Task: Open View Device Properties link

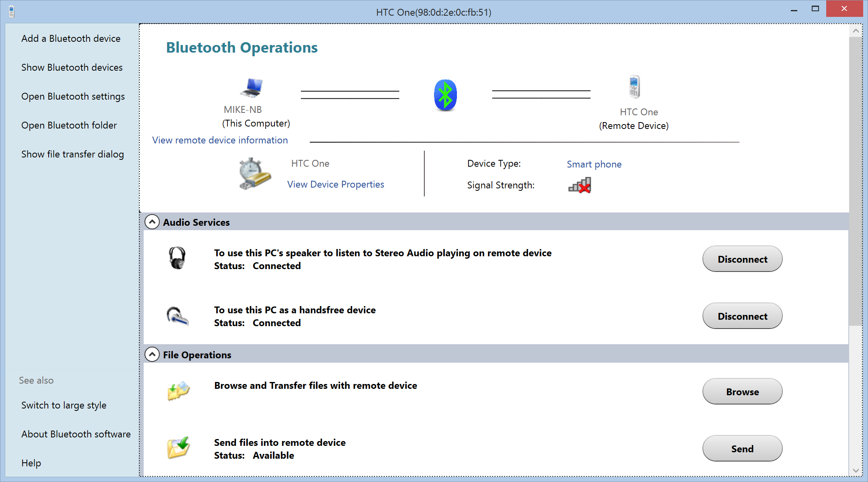Action: [x=336, y=184]
